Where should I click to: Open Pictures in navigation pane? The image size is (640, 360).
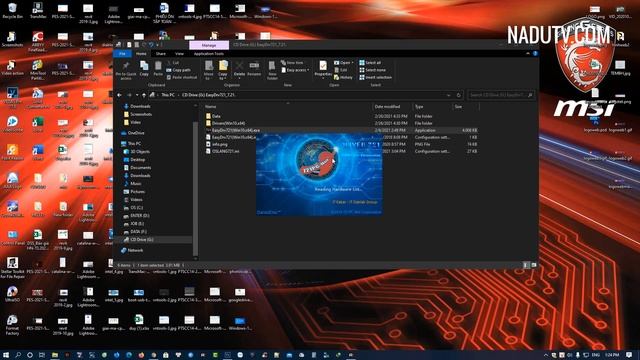coord(137,191)
